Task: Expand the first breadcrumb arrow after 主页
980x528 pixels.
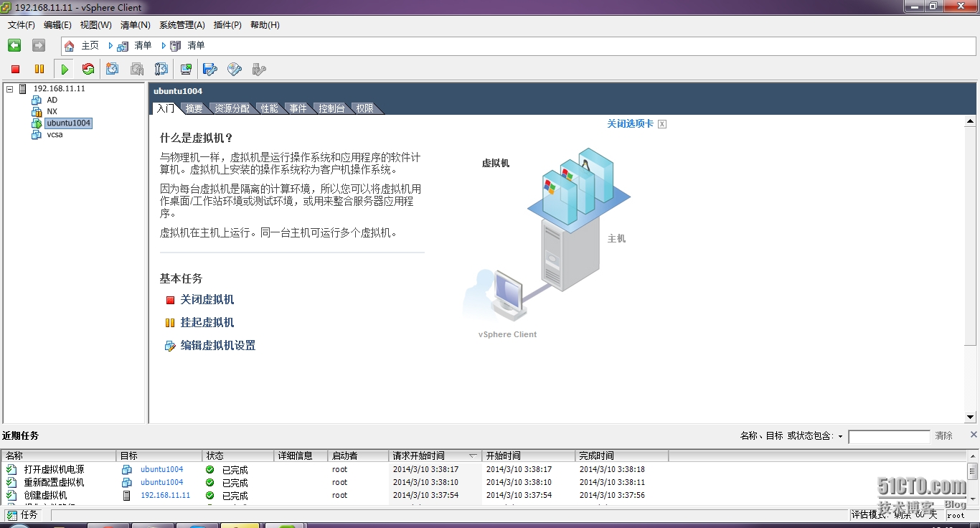Action: tap(110, 46)
